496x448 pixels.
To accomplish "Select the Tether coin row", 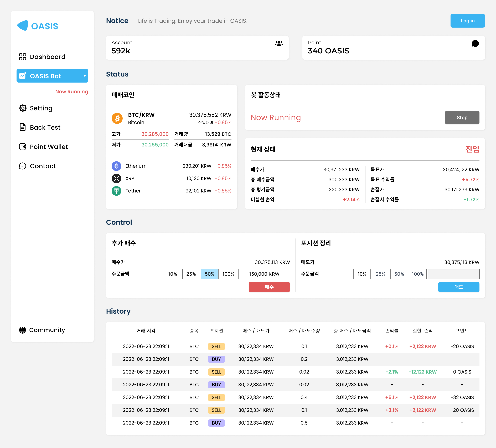I will (x=172, y=191).
